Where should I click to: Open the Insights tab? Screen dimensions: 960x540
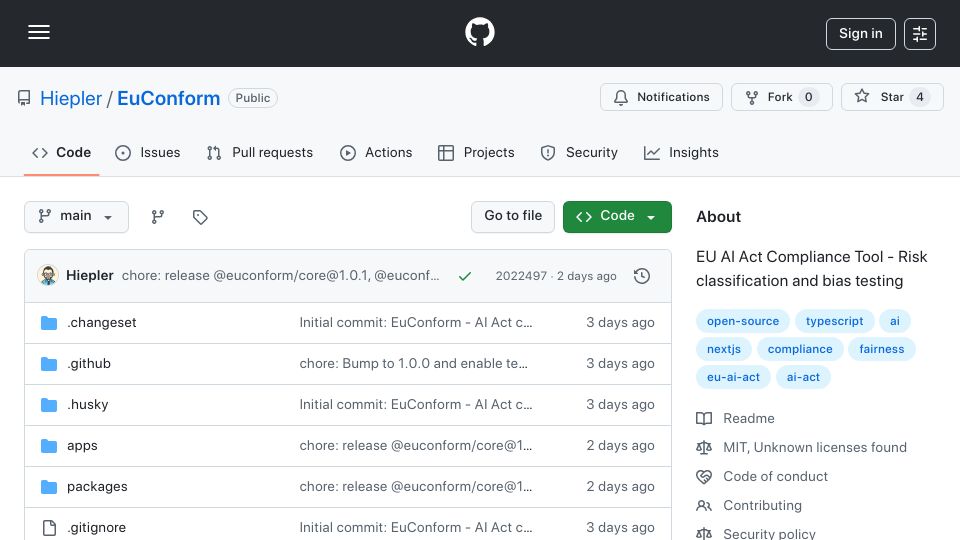click(681, 152)
